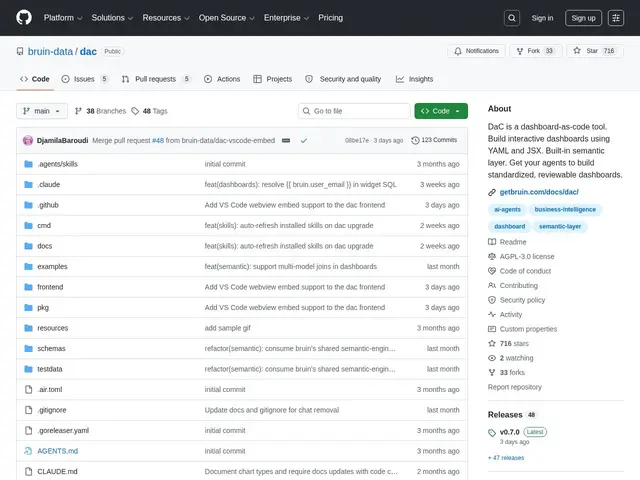Open the command palette icon beside Sign up
Viewport: 640px width, 480px height.
[616, 18]
